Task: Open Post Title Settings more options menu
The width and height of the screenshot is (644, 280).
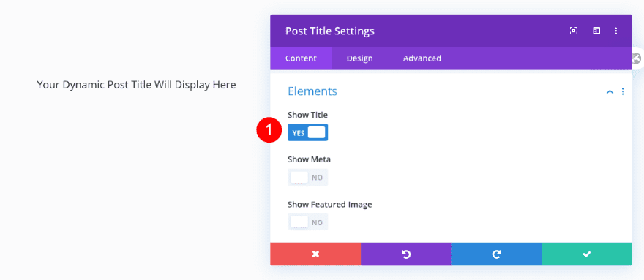Action: [x=615, y=31]
